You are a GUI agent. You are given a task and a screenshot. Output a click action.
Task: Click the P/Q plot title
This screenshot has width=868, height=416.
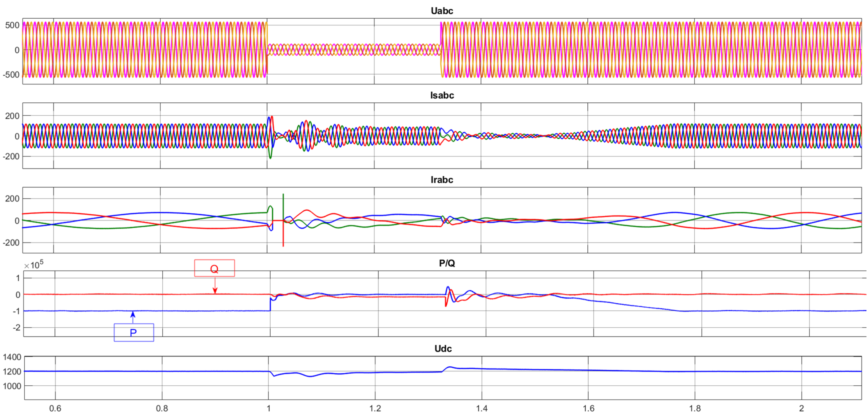[447, 263]
